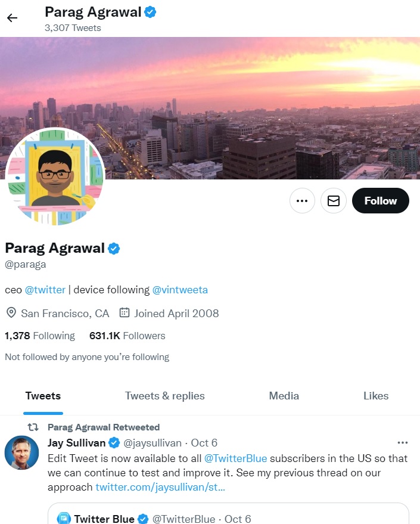Open the @vintweeta mention in bio
Viewport: 420px width, 524px height.
pyautogui.click(x=180, y=290)
